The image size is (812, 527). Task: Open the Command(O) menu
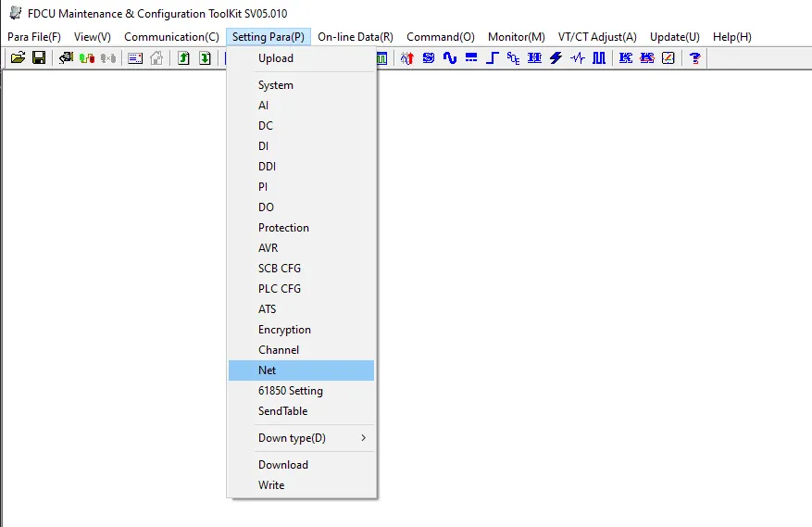pyautogui.click(x=440, y=37)
